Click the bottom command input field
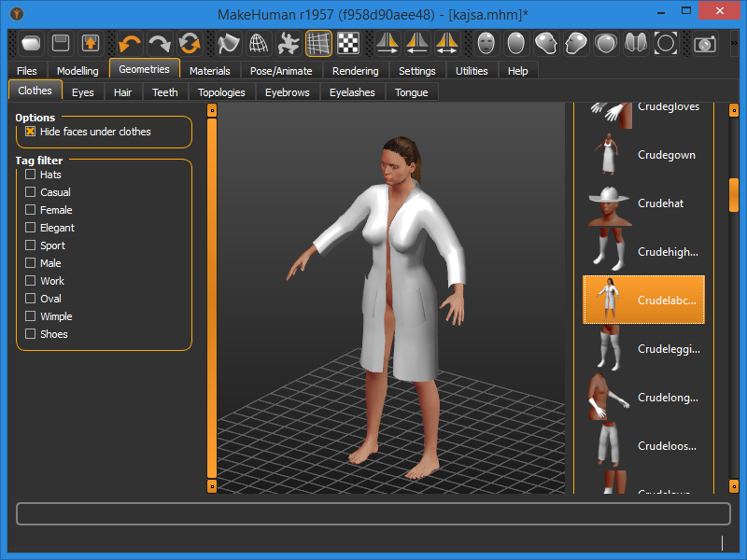 (x=373, y=514)
